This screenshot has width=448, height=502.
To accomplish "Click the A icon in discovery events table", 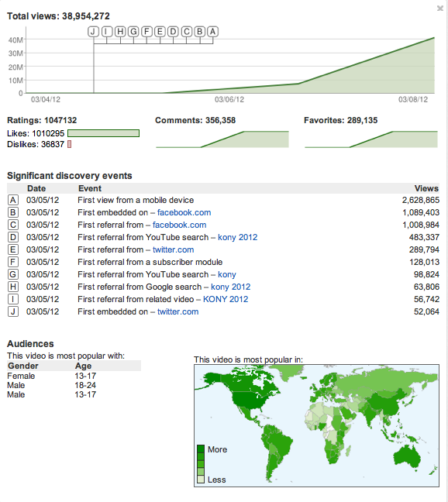I will 13,200.
